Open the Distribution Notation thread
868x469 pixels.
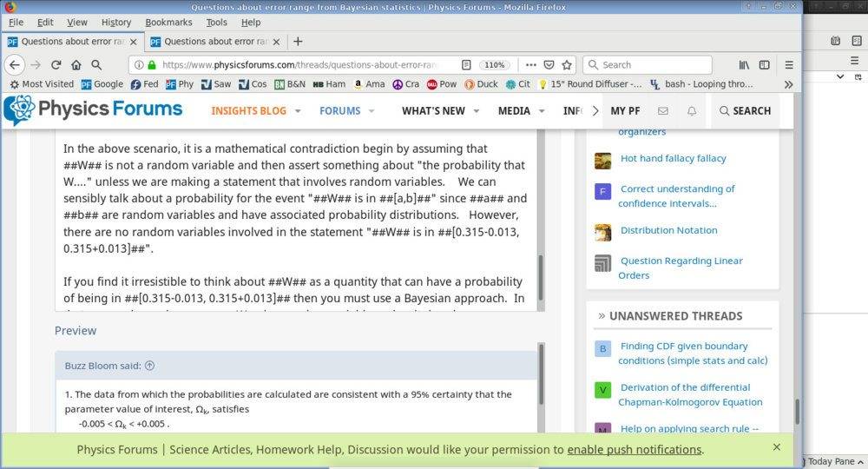(668, 230)
